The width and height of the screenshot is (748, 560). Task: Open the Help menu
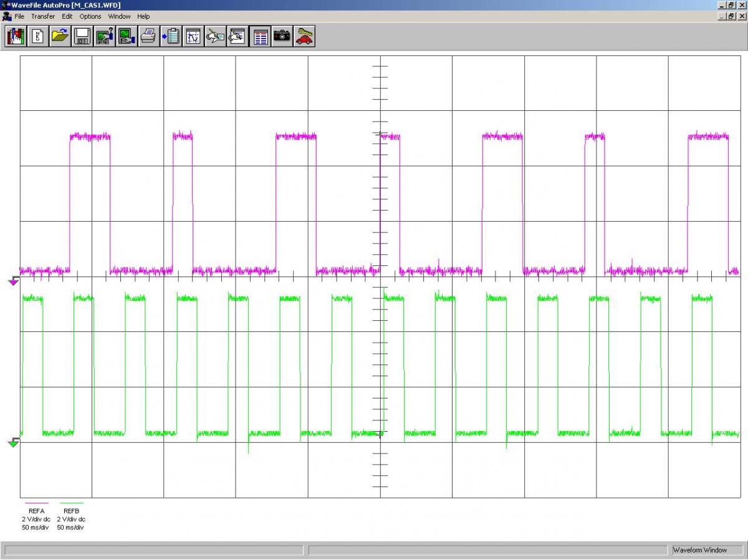click(143, 16)
